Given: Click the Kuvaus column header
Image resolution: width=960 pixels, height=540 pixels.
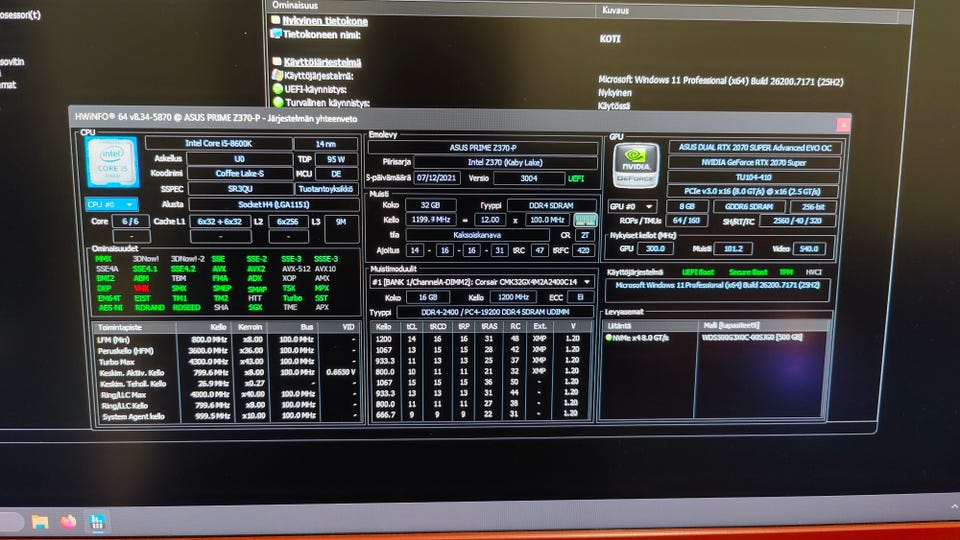Looking at the screenshot, I should tap(615, 10).
